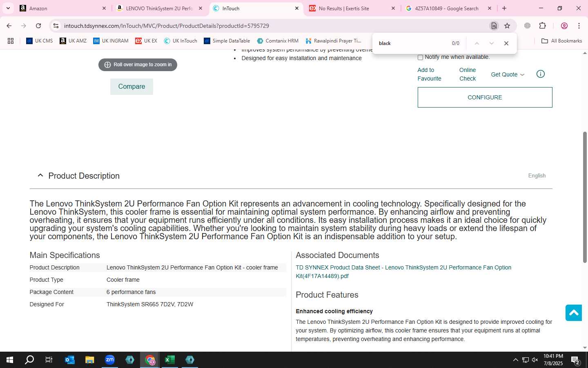Switch to the InTouch tab

click(x=256, y=8)
